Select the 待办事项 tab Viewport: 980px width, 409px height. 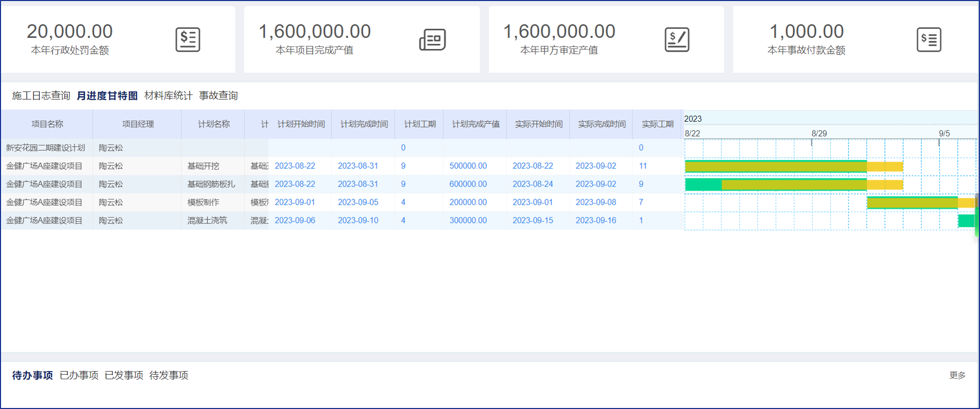tap(32, 375)
